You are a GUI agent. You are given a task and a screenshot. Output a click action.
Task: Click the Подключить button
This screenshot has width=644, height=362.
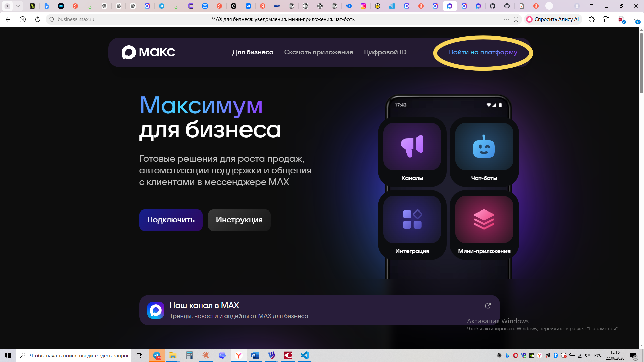171,220
